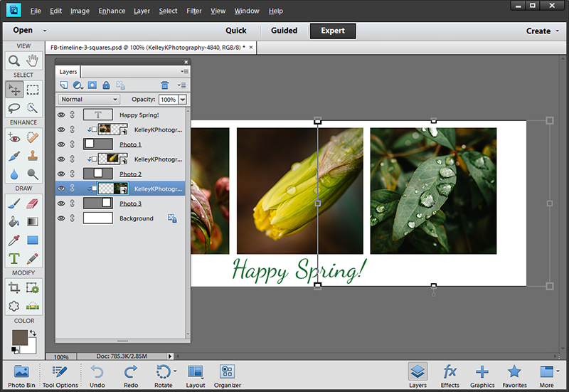Viewport: 569px width, 392px height.
Task: Open the File menu
Action: point(35,11)
